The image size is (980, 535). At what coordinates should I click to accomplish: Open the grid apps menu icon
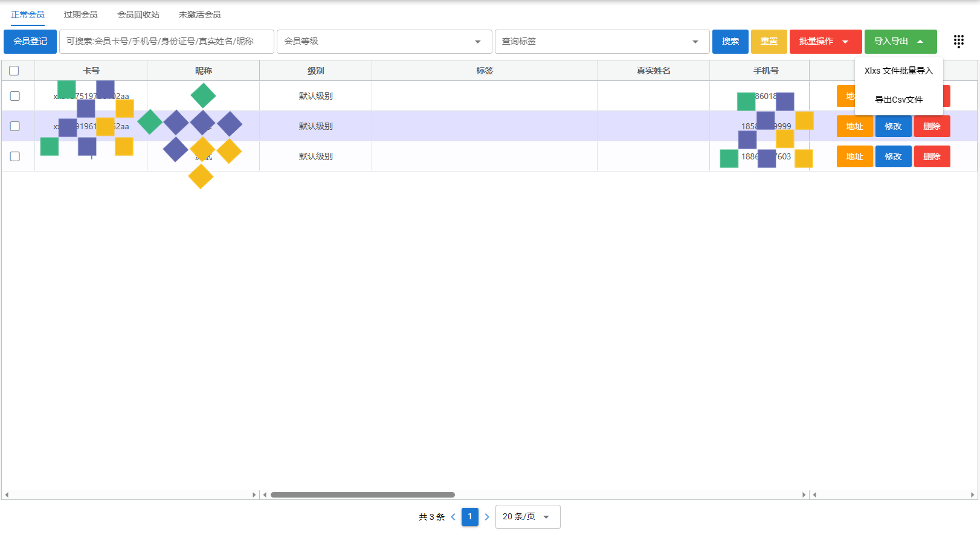958,41
